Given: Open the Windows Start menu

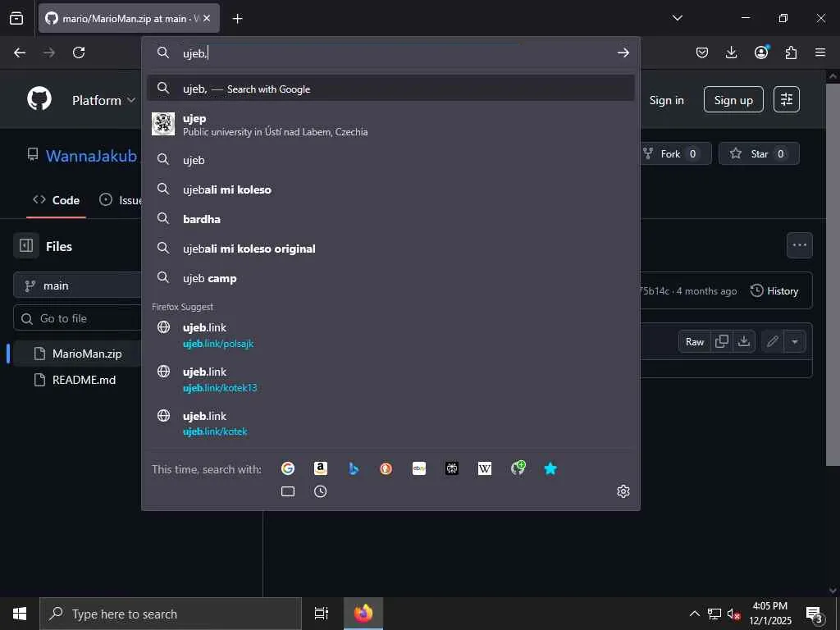Looking at the screenshot, I should click(x=20, y=614).
